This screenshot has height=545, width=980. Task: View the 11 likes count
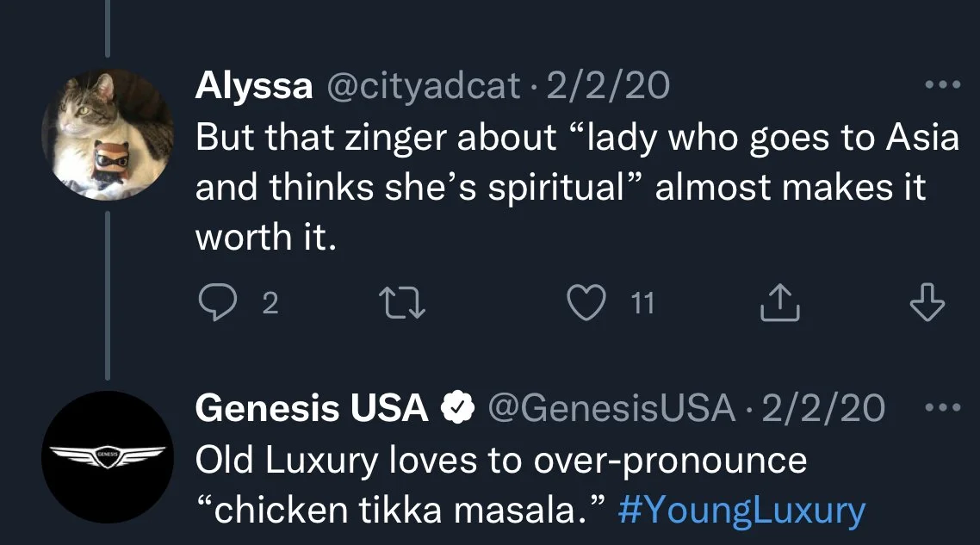[642, 303]
